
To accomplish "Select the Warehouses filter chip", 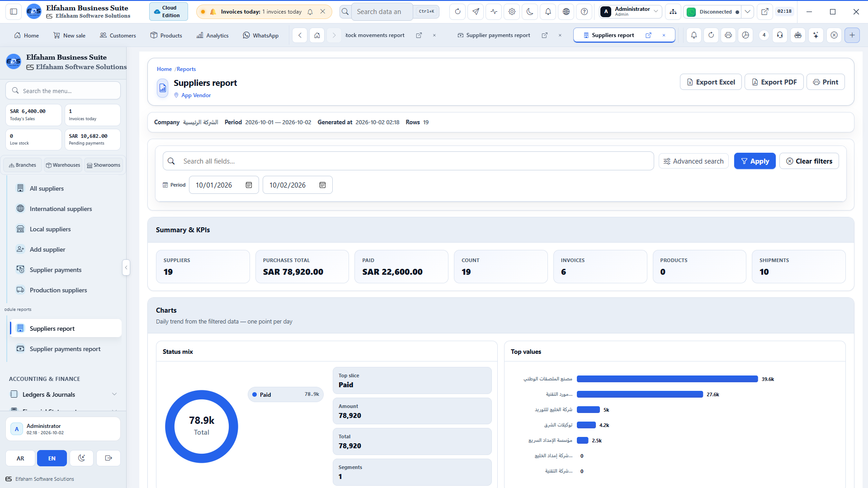I will click(63, 165).
